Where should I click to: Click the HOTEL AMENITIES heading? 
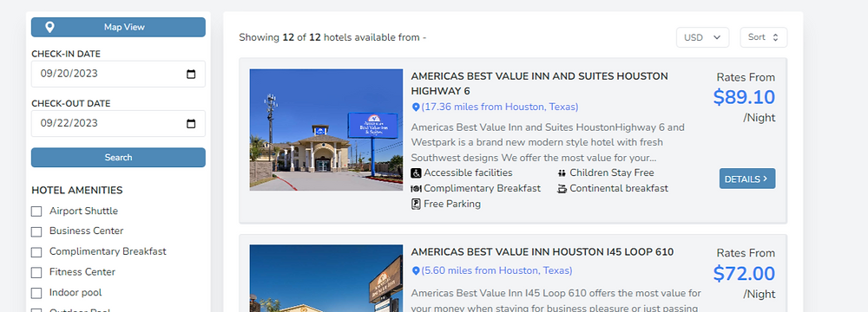[77, 191]
